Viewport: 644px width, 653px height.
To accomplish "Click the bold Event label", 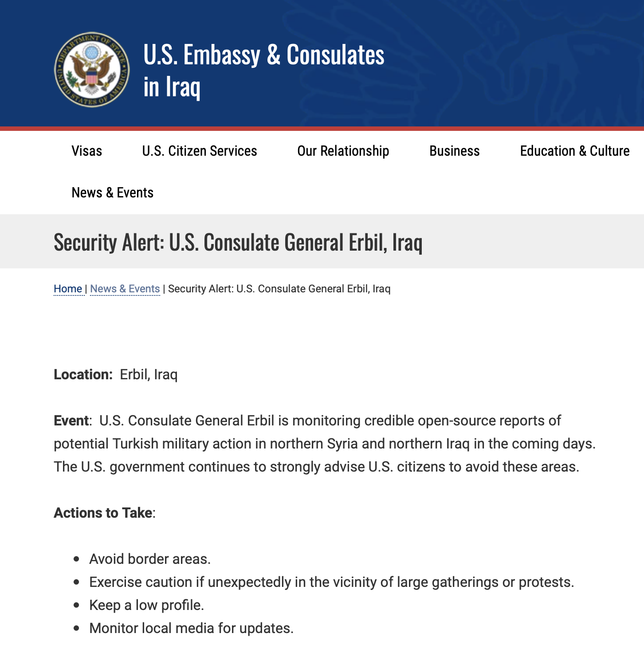I will (71, 421).
